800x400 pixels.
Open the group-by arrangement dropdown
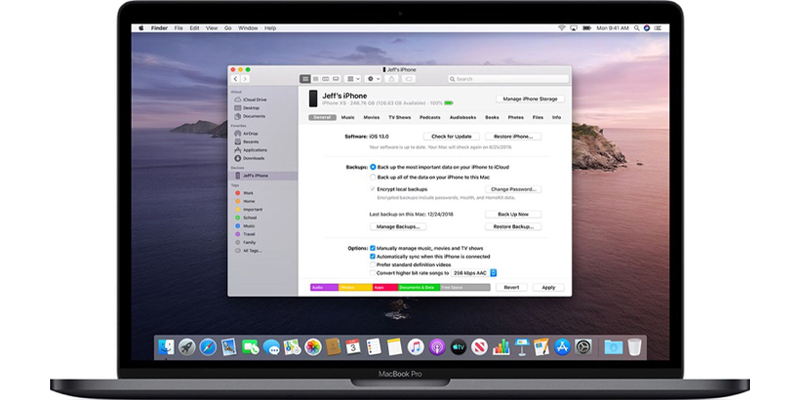(353, 79)
